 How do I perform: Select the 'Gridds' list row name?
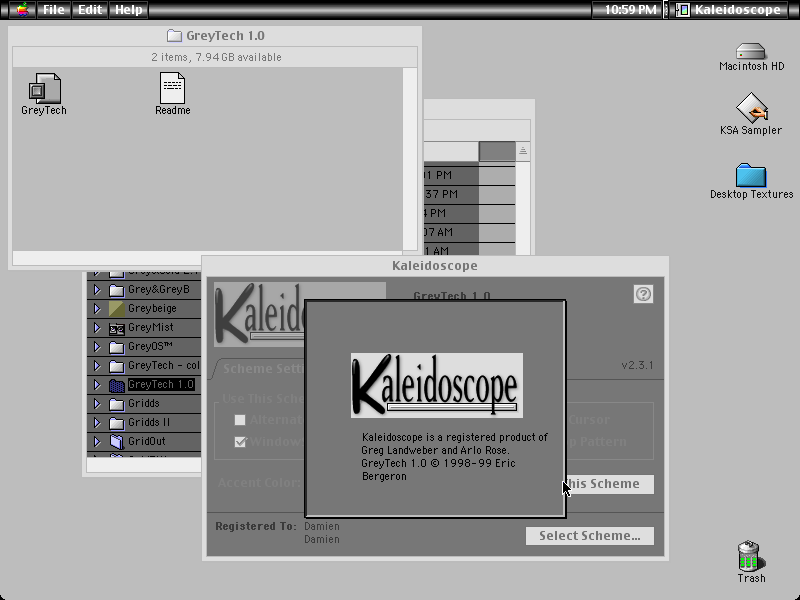tap(144, 404)
